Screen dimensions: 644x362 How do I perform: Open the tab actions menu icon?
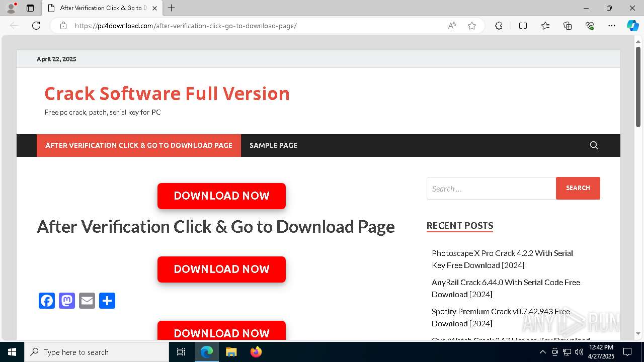[x=30, y=8]
